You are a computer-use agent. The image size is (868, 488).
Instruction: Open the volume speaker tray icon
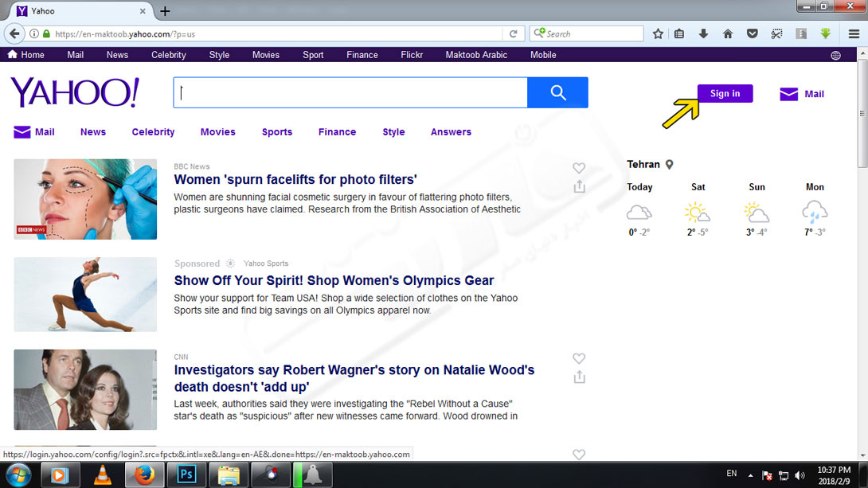point(800,475)
